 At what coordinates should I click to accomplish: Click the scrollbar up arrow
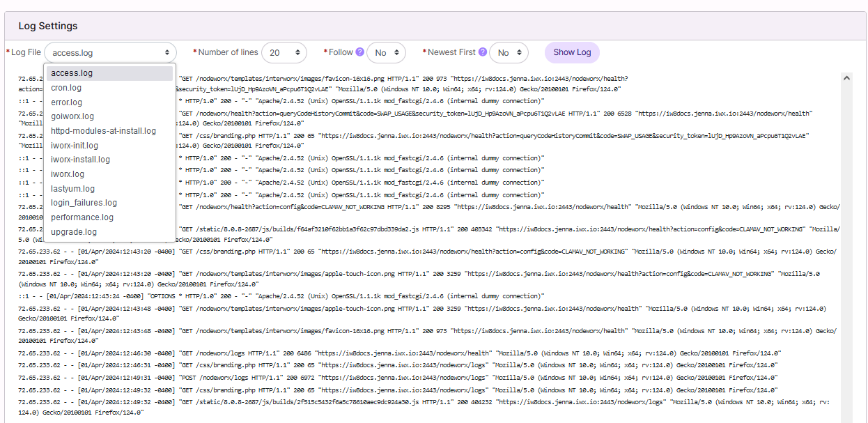tap(846, 78)
